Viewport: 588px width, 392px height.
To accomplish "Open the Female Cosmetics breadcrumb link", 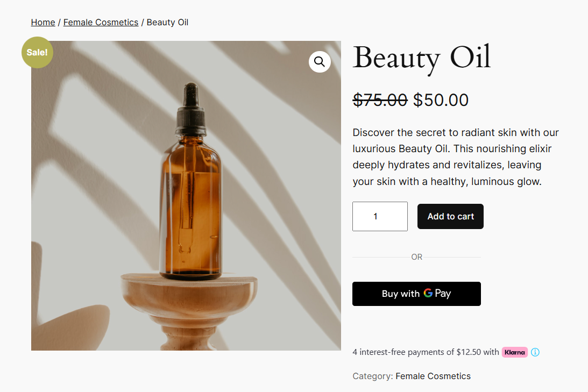I will 101,22.
